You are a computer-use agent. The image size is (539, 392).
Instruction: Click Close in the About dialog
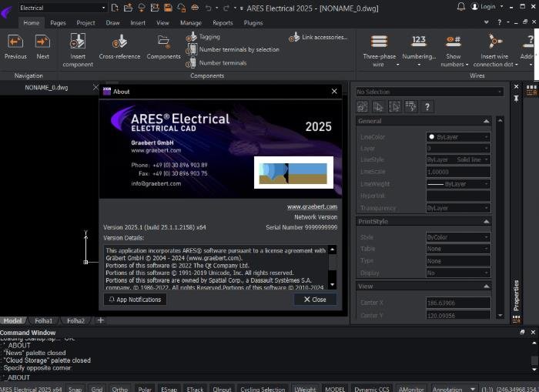(315, 300)
